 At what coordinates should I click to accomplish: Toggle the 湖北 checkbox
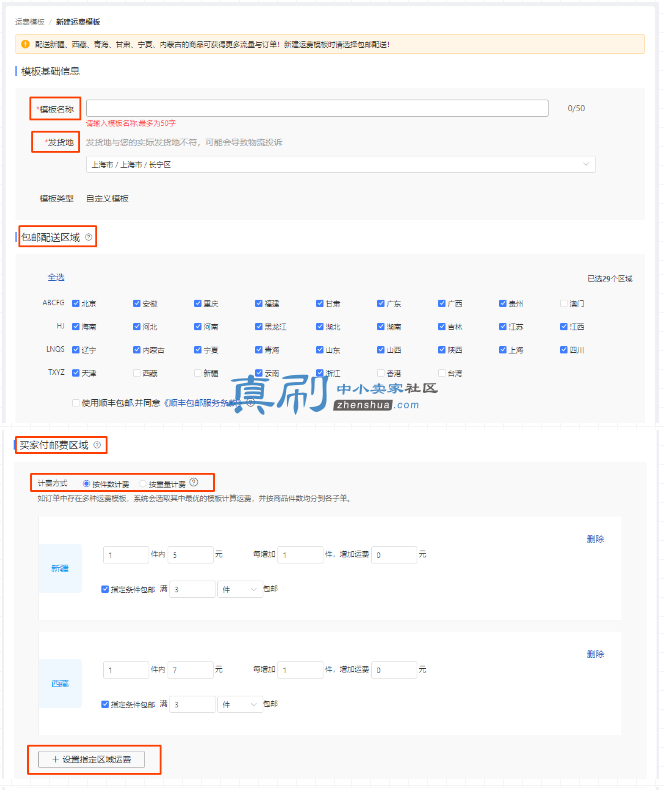[x=319, y=326]
